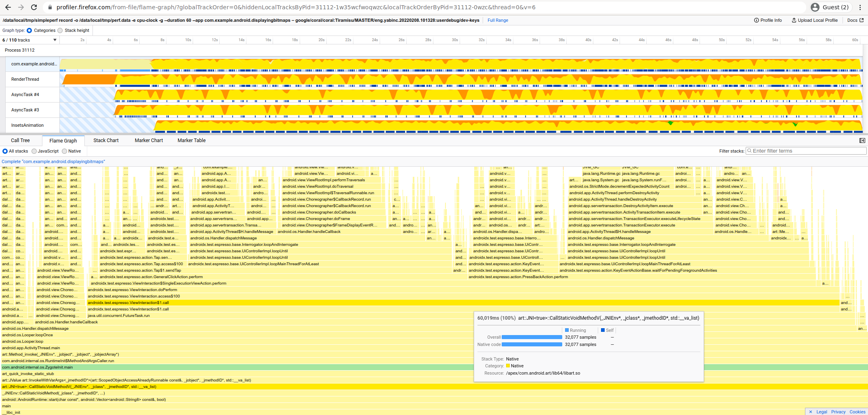Open the Privacy link in footer
Screen dimensions: 868x415
[x=838, y=412]
